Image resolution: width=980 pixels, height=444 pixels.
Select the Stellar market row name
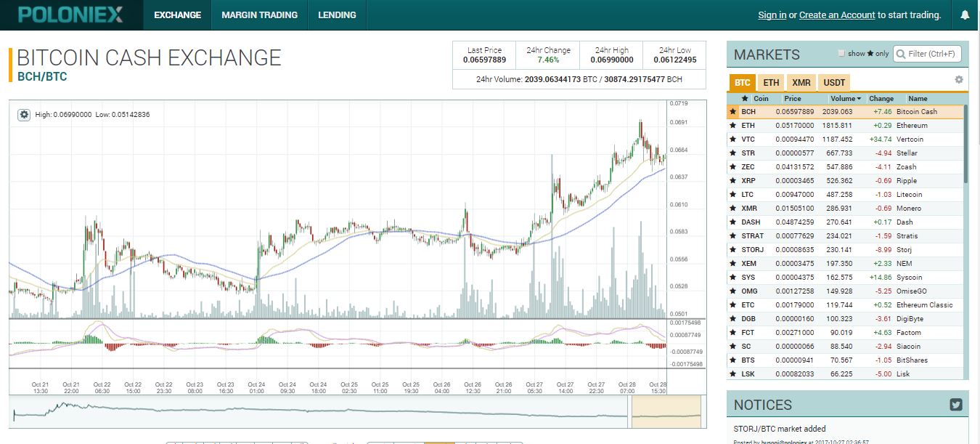coord(907,153)
